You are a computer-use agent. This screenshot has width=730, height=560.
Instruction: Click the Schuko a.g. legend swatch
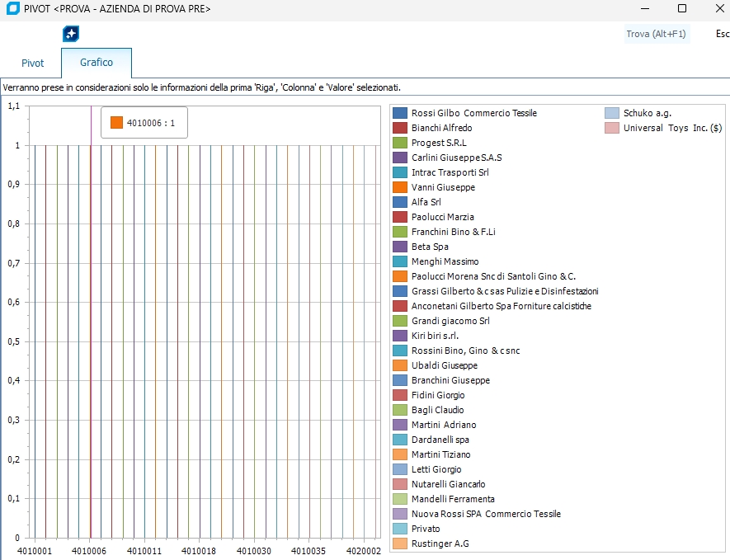pyautogui.click(x=611, y=113)
